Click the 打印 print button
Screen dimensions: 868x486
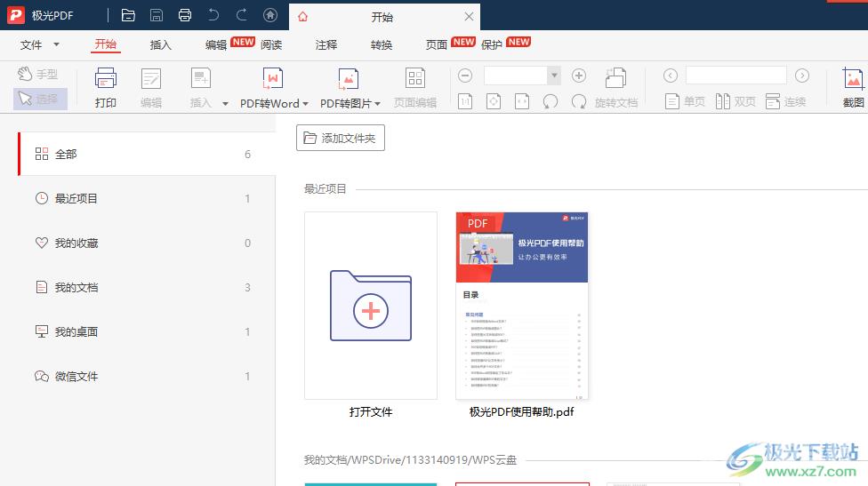click(105, 88)
